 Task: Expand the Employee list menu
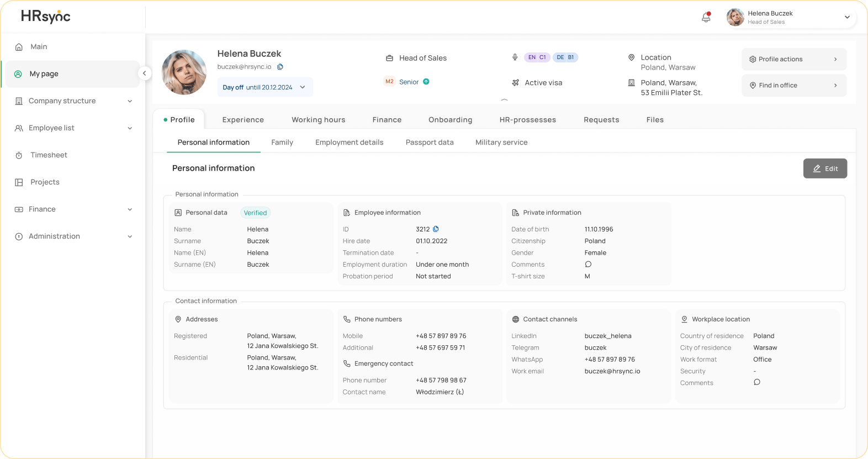click(130, 128)
